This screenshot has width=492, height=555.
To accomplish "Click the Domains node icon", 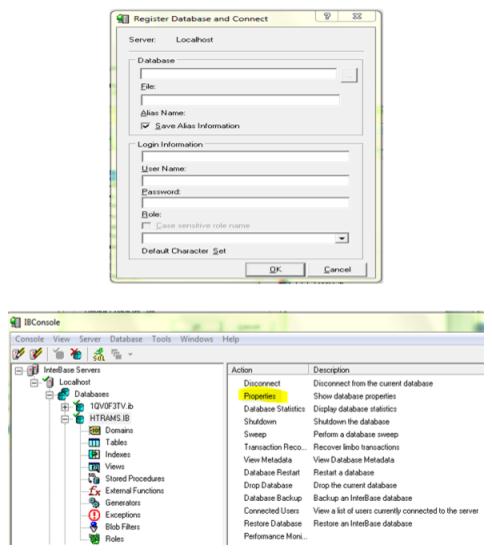I will 94,430.
